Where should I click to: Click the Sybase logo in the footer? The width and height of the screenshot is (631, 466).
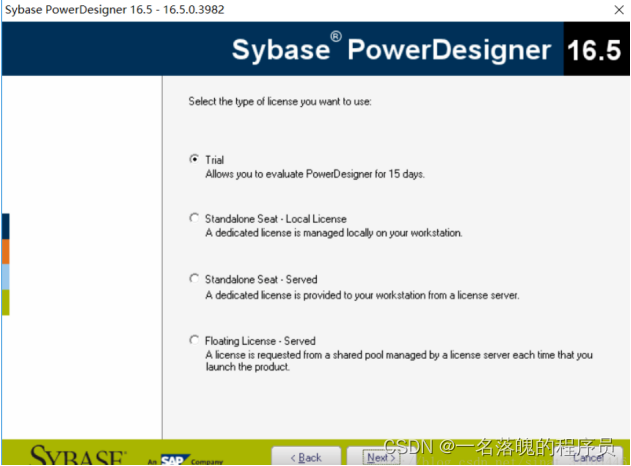tap(78, 456)
